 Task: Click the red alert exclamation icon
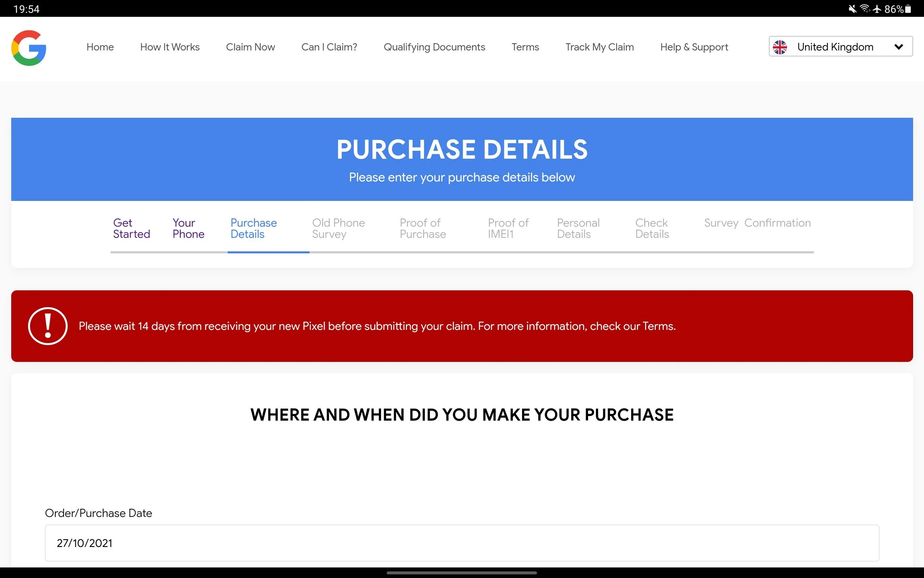48,326
